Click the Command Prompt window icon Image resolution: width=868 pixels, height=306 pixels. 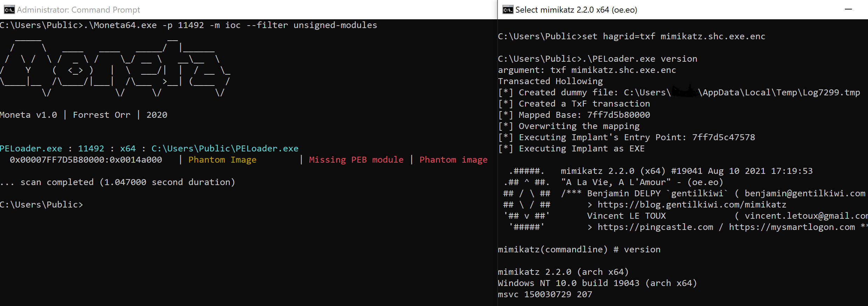(x=9, y=9)
